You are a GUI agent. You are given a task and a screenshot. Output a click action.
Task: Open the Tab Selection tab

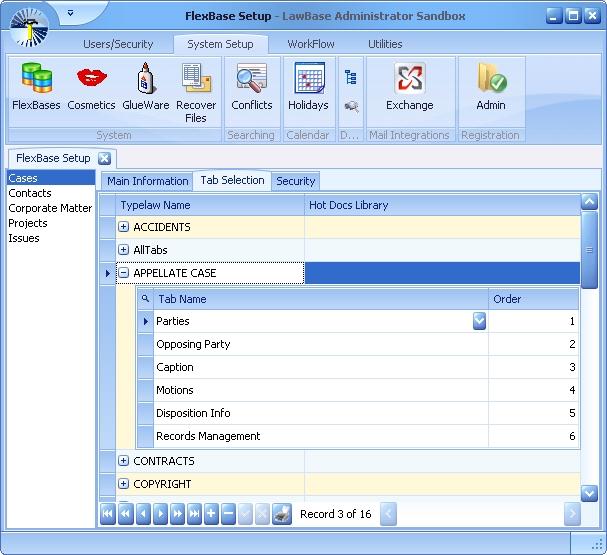[x=232, y=180]
